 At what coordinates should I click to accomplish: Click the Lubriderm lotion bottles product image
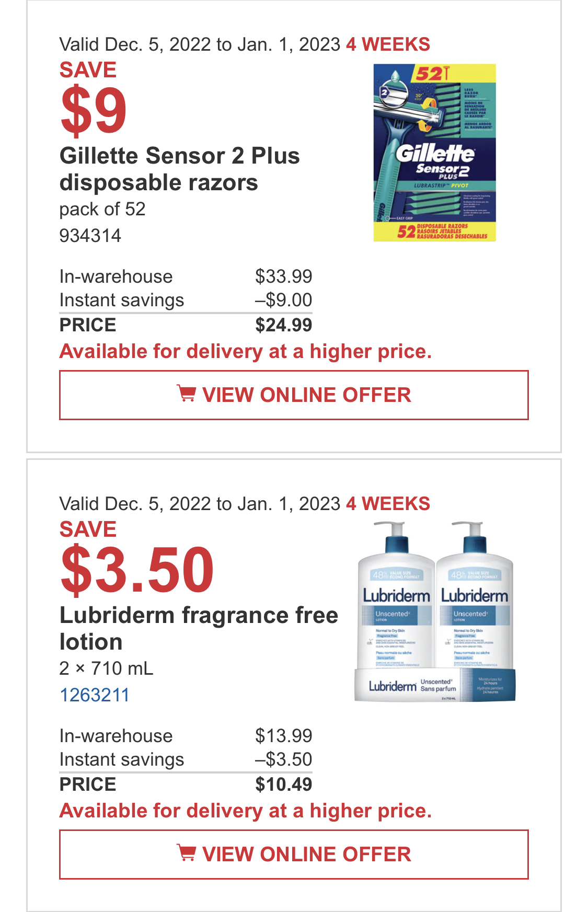[435, 611]
